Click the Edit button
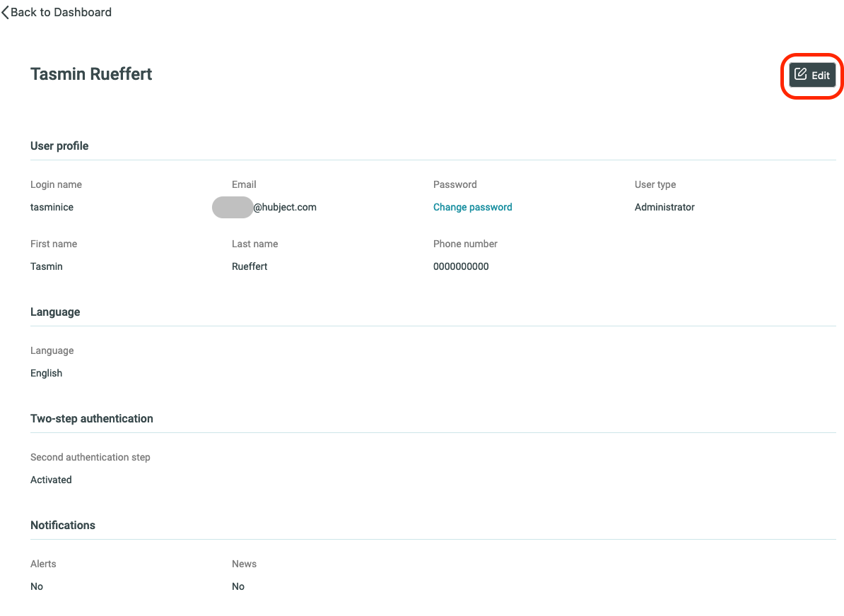The image size is (844, 616). pos(812,75)
